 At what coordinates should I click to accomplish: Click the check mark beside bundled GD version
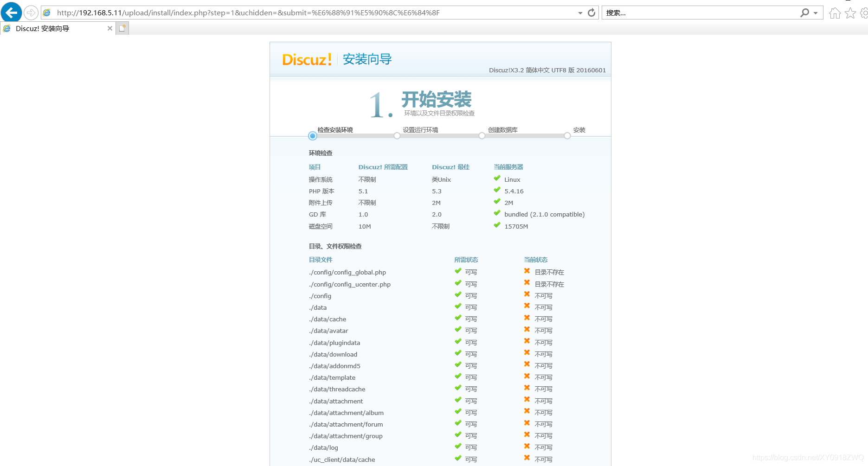coord(497,213)
